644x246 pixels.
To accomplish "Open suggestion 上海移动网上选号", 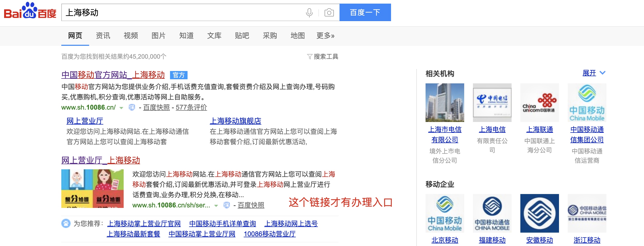I will [291, 223].
